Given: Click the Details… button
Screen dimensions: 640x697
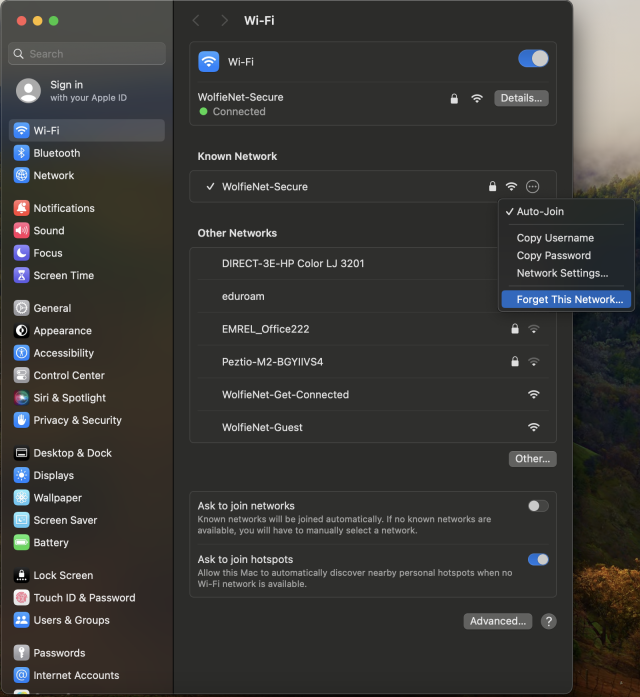Looking at the screenshot, I should 521,98.
